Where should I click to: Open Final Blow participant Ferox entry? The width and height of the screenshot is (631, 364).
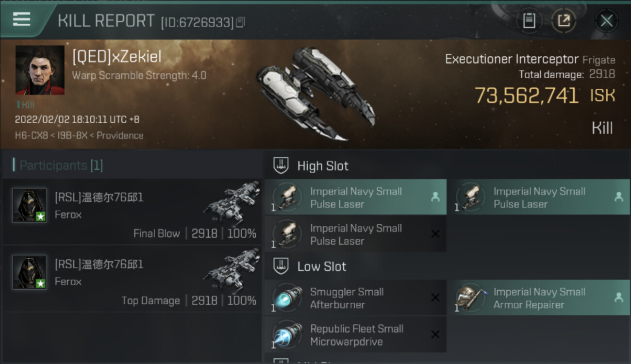(132, 211)
